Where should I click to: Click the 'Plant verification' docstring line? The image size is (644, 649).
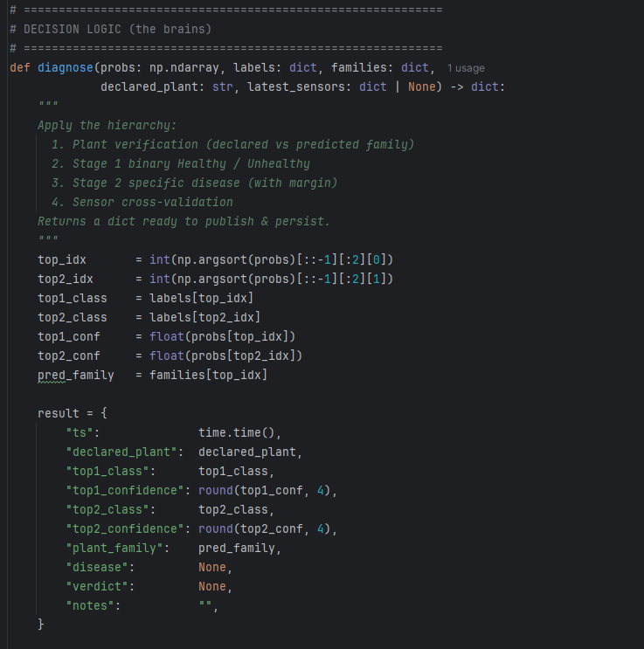pyautogui.click(x=232, y=144)
